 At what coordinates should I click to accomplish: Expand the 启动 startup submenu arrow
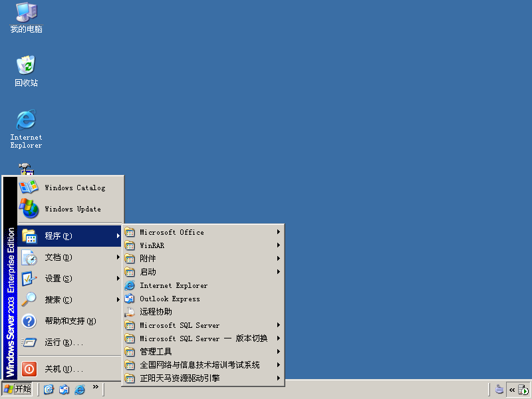pyautogui.click(x=278, y=272)
